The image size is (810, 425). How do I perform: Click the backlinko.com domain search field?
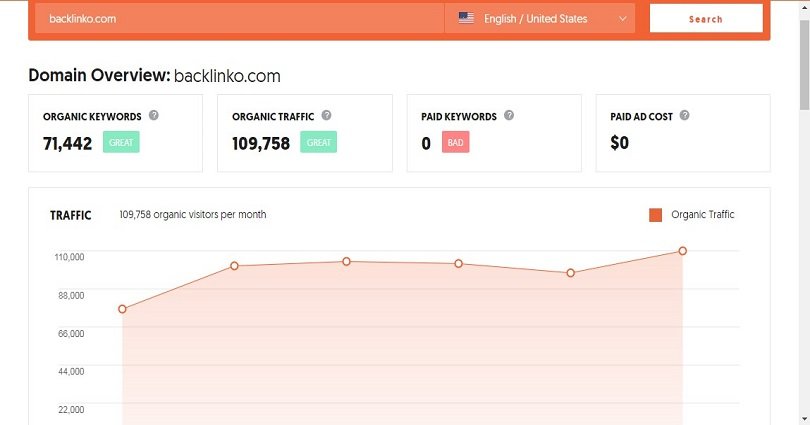239,19
